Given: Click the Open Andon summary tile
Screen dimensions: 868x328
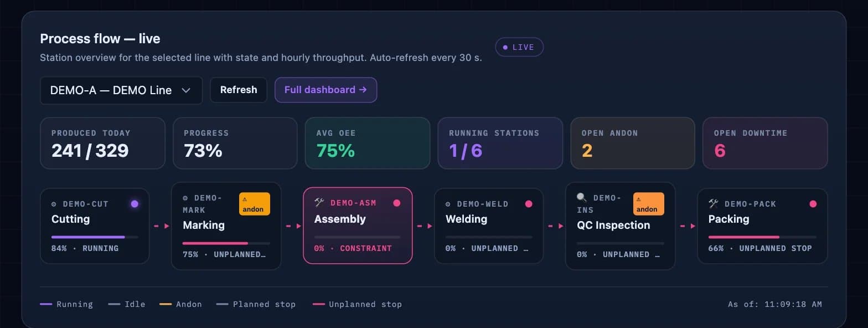Looking at the screenshot, I should coord(633,143).
